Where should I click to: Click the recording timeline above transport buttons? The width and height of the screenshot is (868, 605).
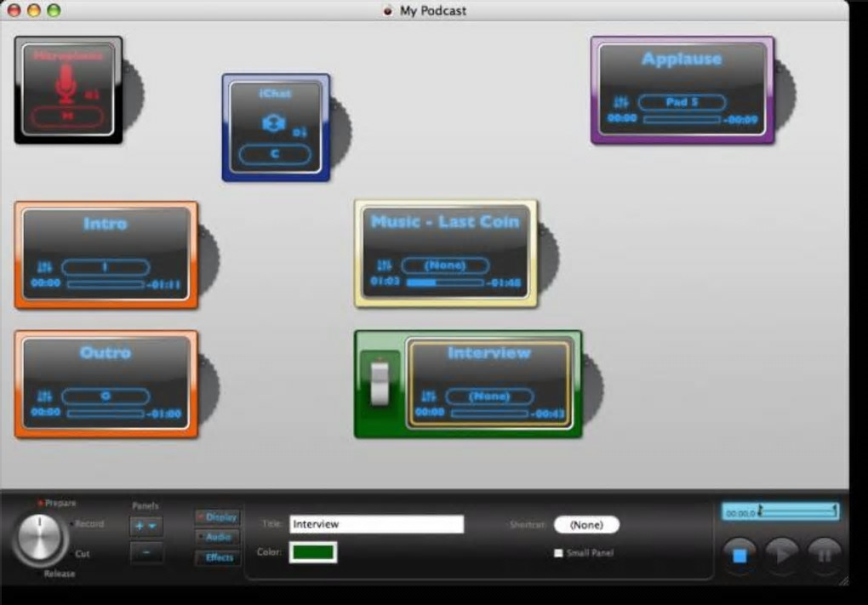(780, 512)
